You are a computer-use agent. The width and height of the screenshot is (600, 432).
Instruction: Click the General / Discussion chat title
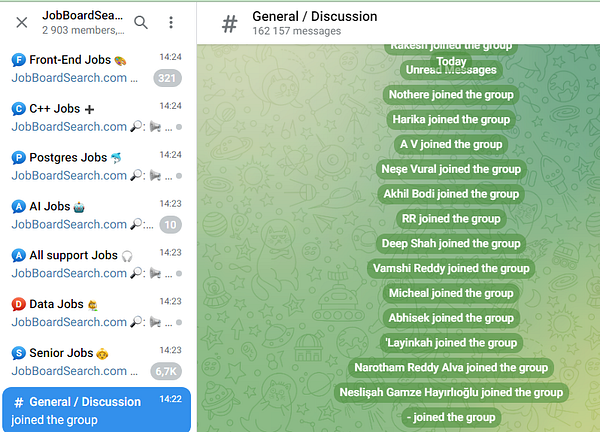coord(315,16)
